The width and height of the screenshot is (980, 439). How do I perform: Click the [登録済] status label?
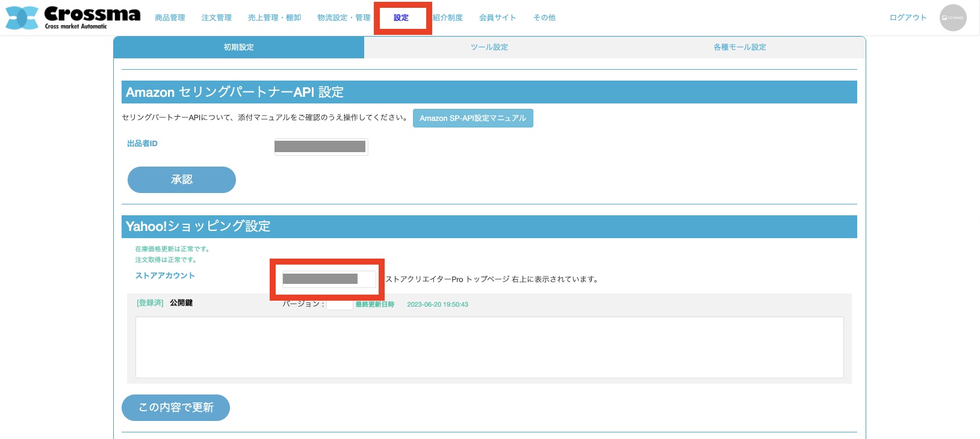pyautogui.click(x=150, y=303)
